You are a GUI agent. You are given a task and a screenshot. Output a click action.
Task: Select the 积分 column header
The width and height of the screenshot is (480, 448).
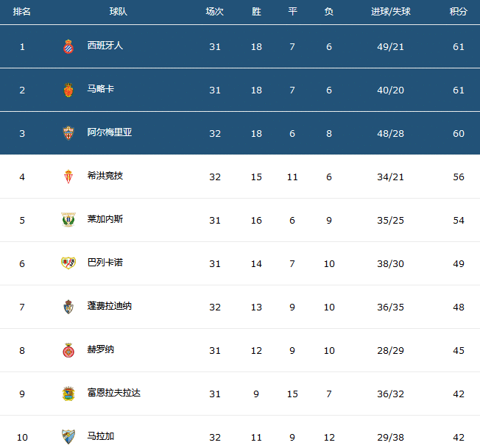pyautogui.click(x=459, y=12)
